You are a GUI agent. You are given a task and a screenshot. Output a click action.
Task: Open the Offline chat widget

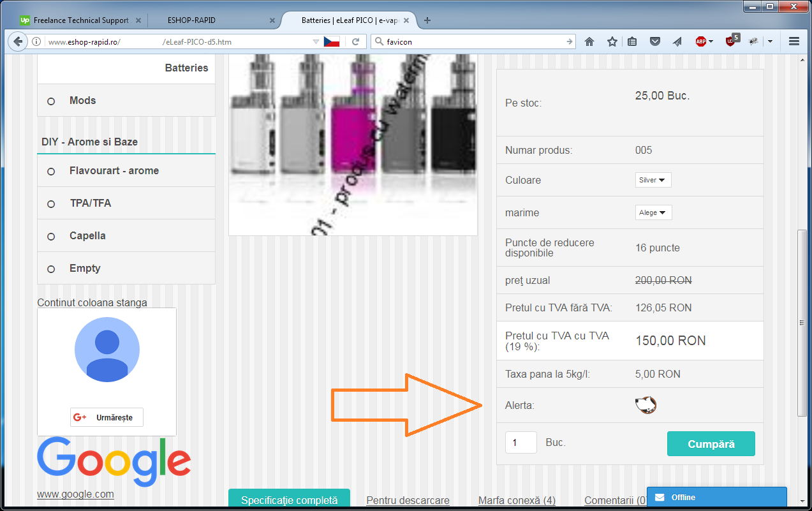click(716, 498)
